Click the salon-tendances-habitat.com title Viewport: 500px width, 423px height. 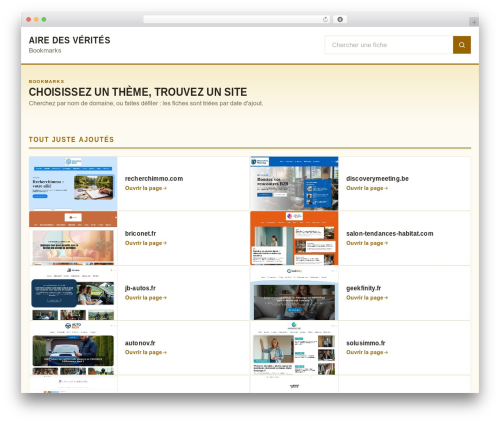tap(390, 234)
